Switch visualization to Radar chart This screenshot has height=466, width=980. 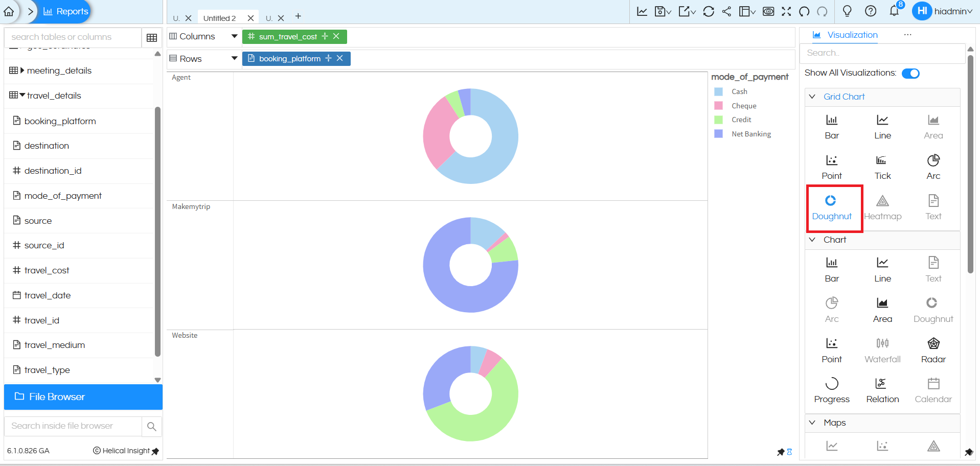pos(932,349)
